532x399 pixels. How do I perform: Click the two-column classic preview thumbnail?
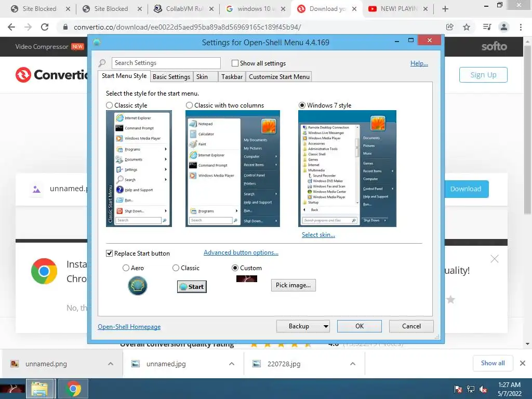(233, 169)
